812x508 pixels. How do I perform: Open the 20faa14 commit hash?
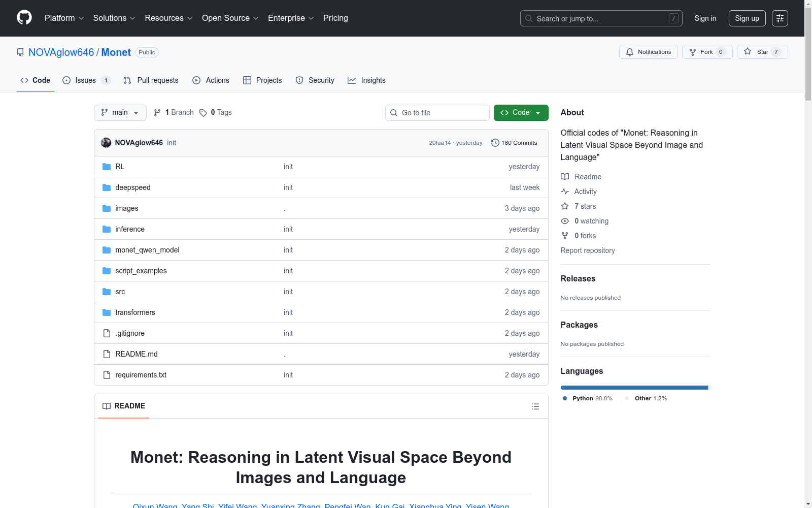click(439, 143)
